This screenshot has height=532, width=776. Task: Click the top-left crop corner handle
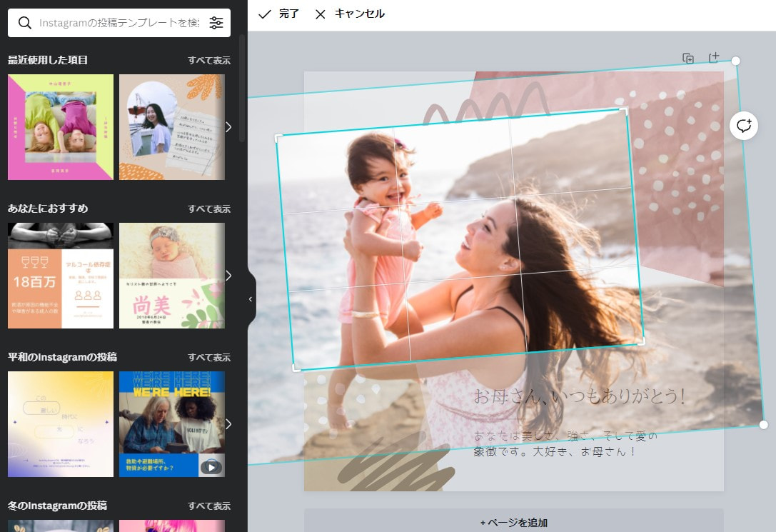278,137
